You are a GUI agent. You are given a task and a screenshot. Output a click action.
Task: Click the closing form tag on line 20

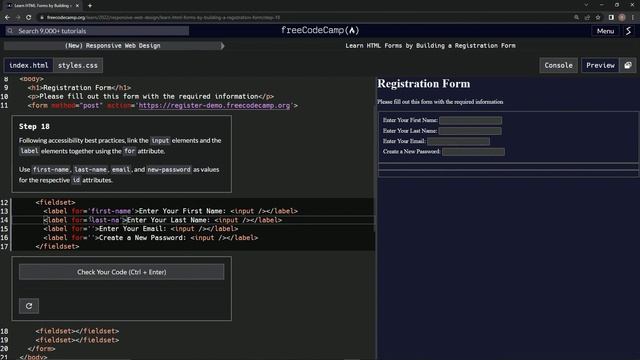41,349
